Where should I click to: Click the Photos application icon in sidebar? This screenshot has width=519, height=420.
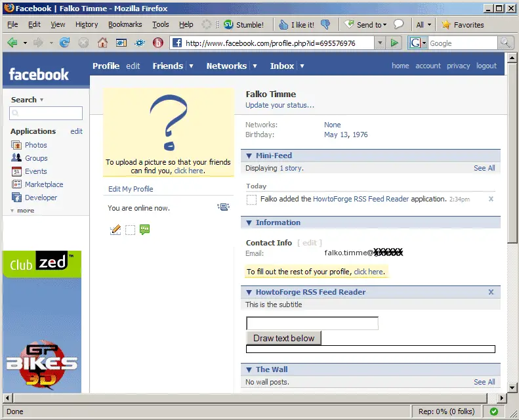pyautogui.click(x=16, y=145)
